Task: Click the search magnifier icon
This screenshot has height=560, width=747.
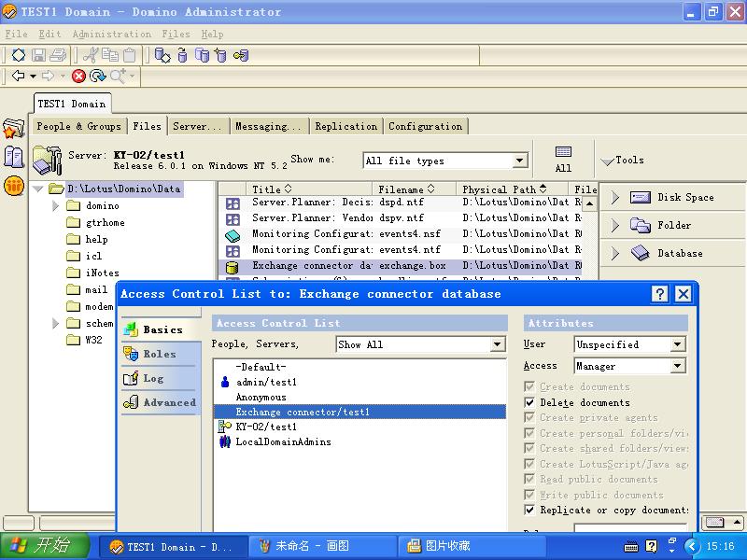Action: click(118, 76)
